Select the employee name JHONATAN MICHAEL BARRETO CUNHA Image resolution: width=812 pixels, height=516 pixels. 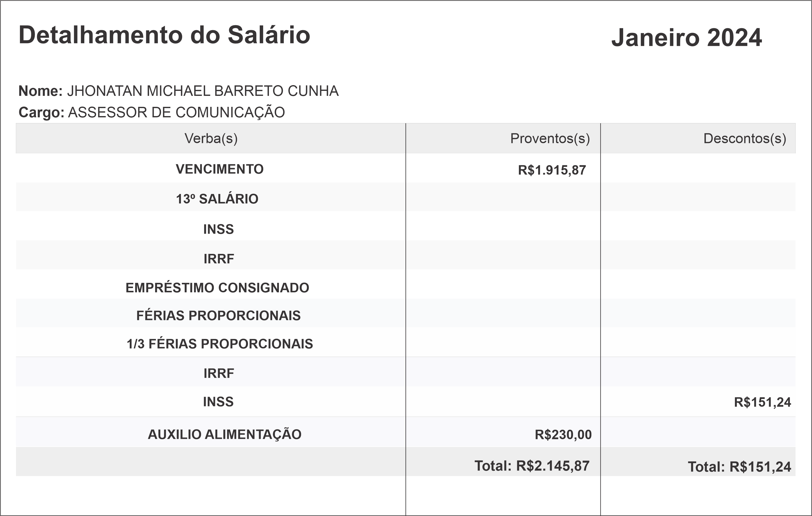tap(203, 91)
